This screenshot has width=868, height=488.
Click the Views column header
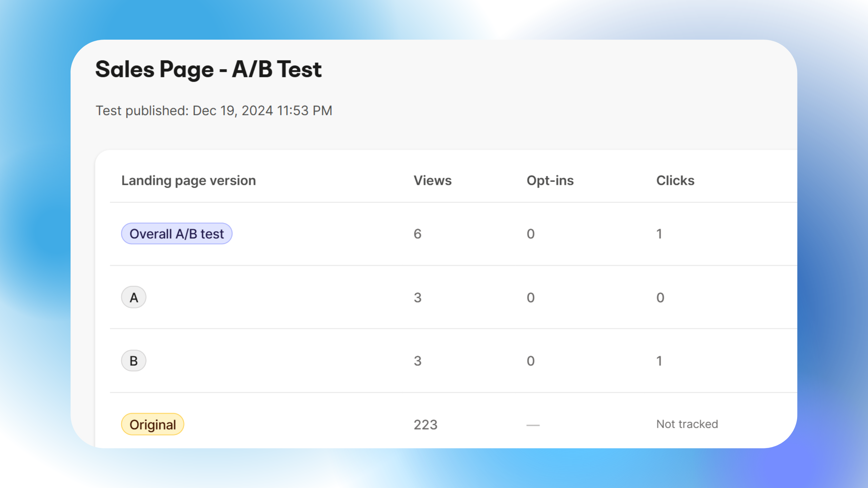(x=433, y=181)
